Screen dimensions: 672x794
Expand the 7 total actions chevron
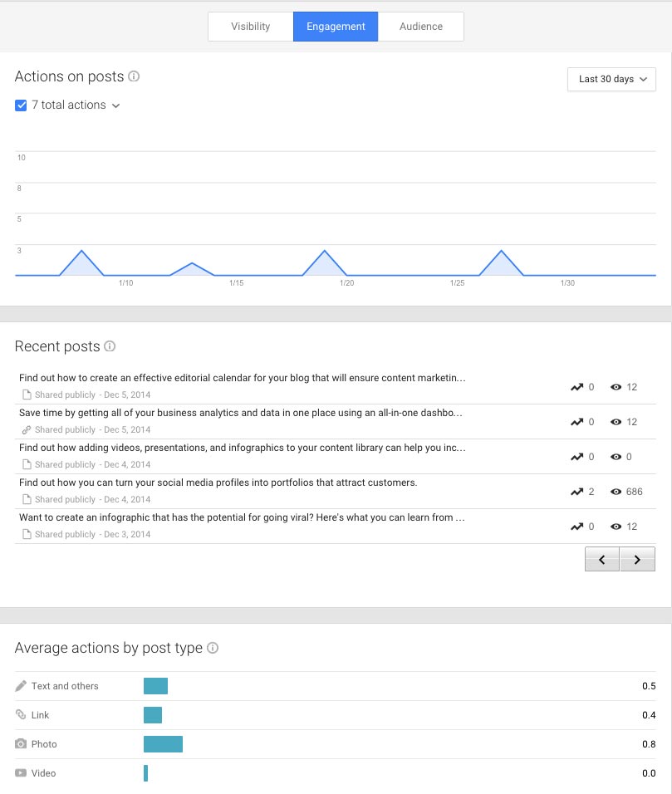(115, 105)
